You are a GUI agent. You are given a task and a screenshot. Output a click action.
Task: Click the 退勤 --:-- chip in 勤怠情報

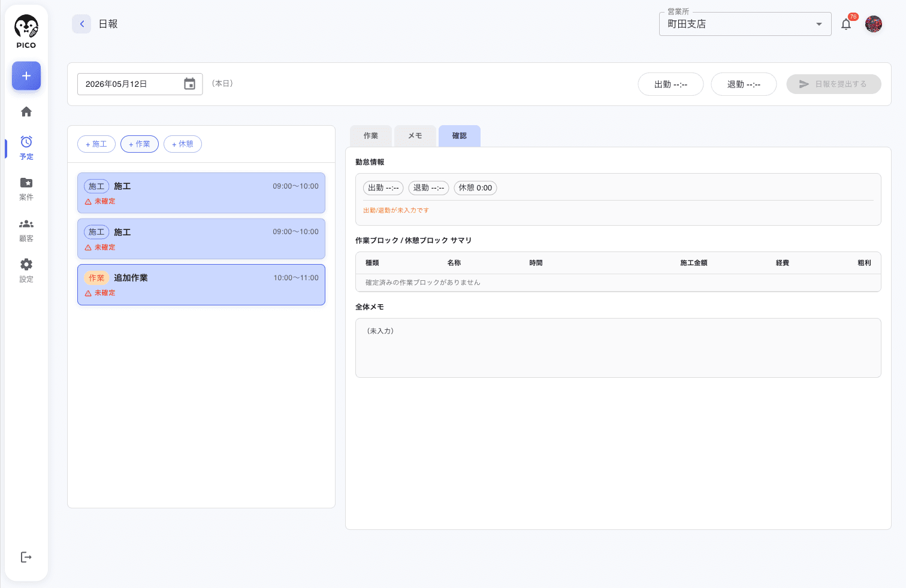pos(428,188)
